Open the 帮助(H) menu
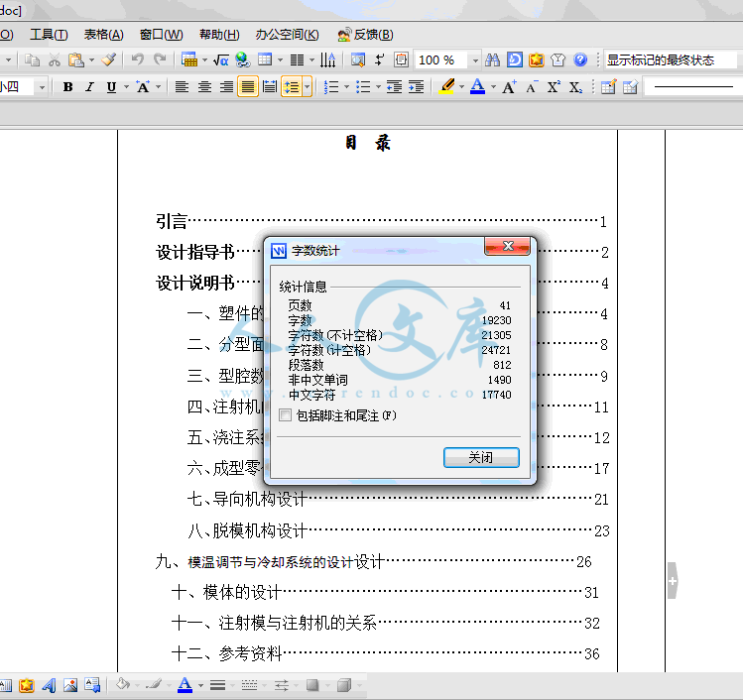The height and width of the screenshot is (700, 743). (x=219, y=35)
